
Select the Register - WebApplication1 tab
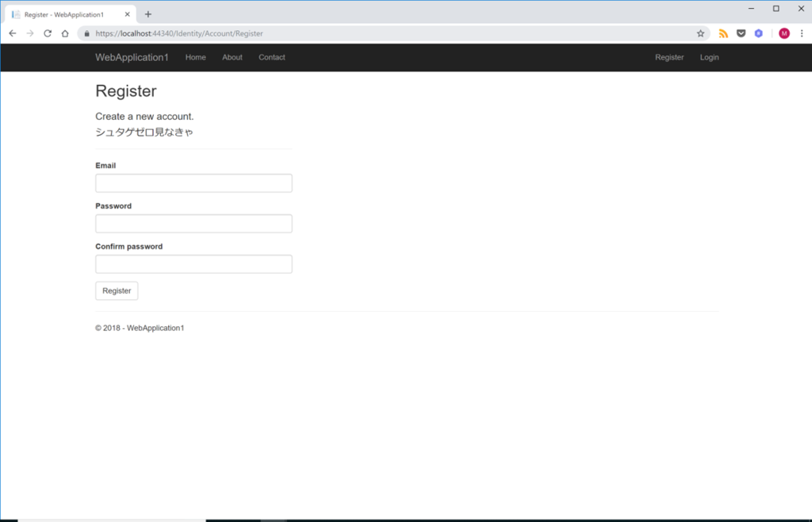click(x=71, y=14)
